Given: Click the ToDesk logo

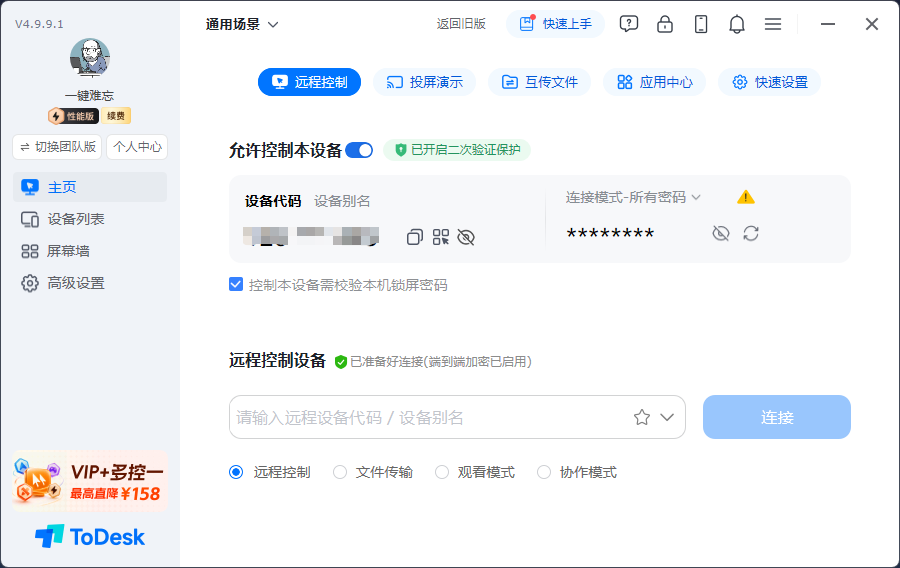Looking at the screenshot, I should click(90, 536).
